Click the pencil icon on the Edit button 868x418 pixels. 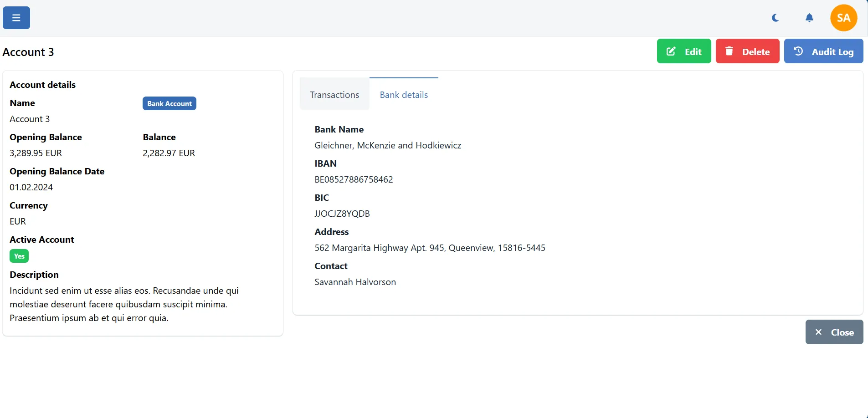click(x=671, y=51)
